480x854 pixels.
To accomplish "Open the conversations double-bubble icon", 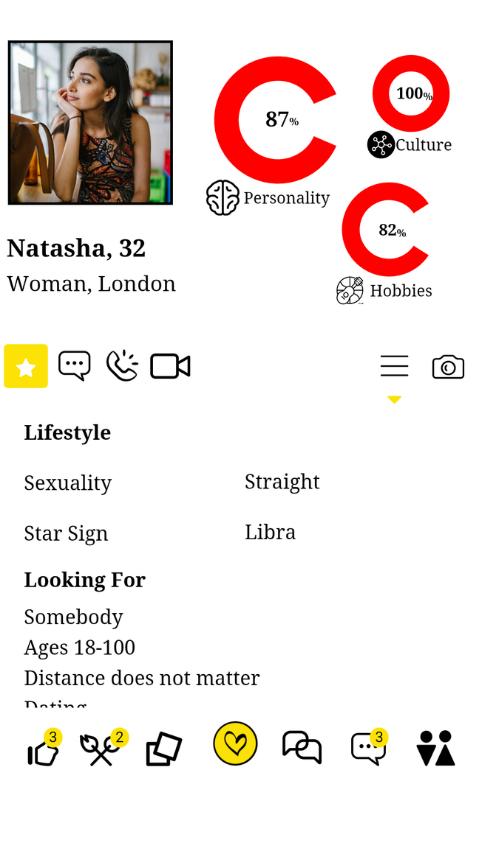I will tap(302, 747).
